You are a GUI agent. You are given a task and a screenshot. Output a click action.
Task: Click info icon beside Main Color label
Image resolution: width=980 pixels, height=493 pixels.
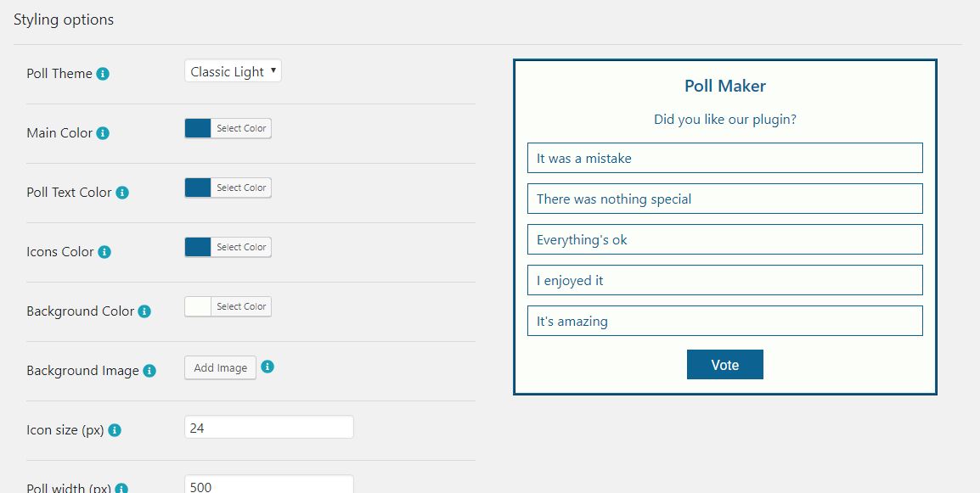click(103, 133)
